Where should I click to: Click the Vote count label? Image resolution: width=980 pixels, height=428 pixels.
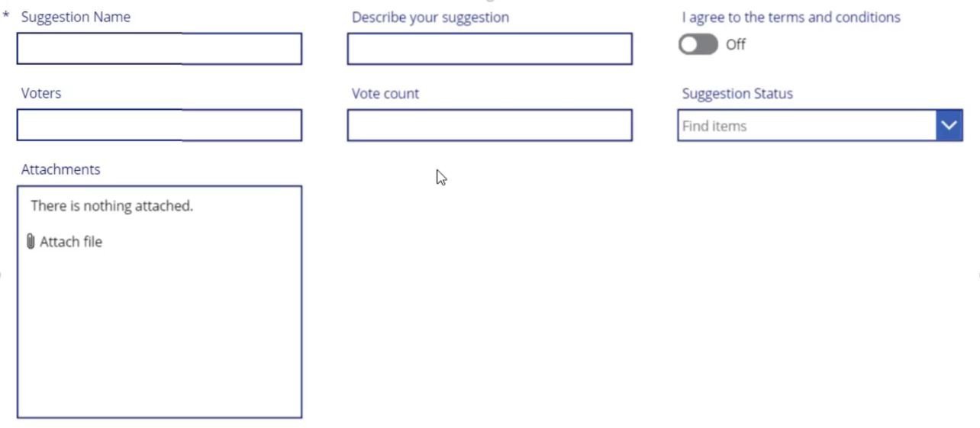click(385, 93)
